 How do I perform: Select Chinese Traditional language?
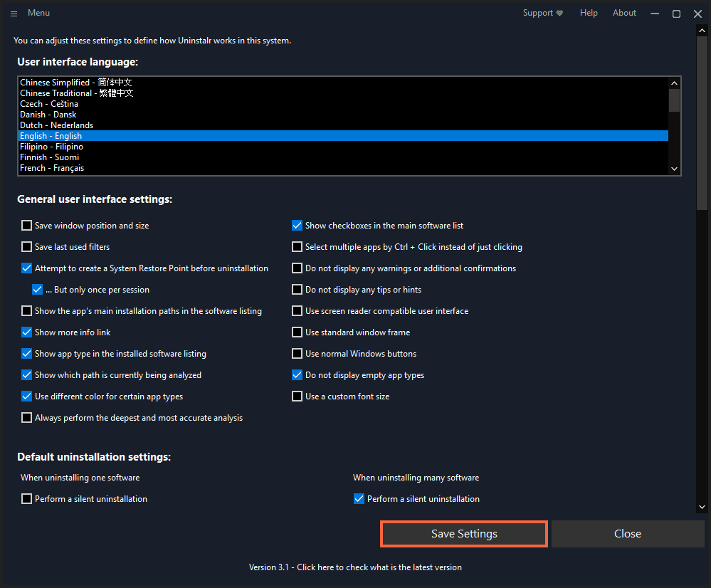(343, 93)
